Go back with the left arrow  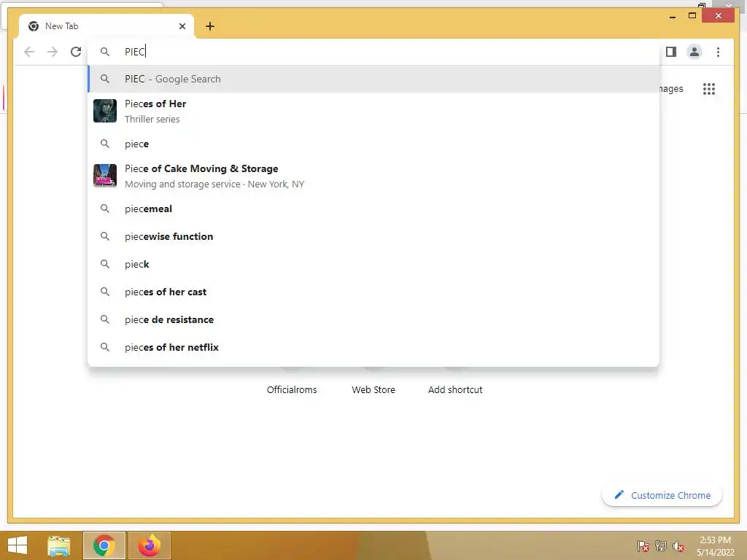click(29, 52)
